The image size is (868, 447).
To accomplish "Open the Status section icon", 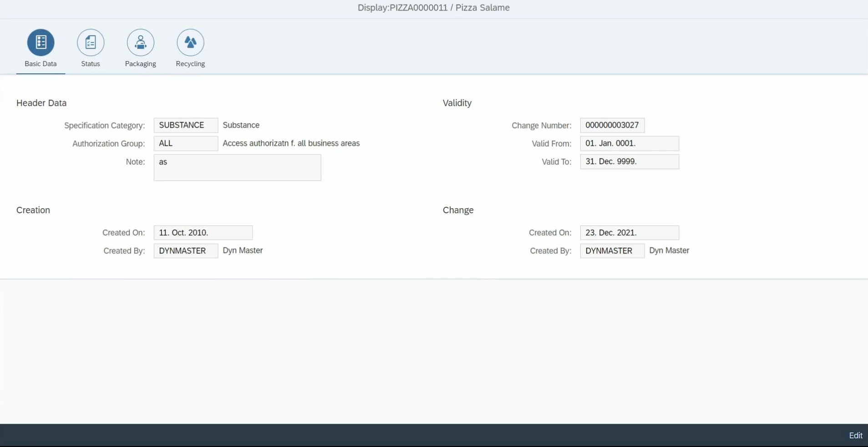I will (x=91, y=42).
